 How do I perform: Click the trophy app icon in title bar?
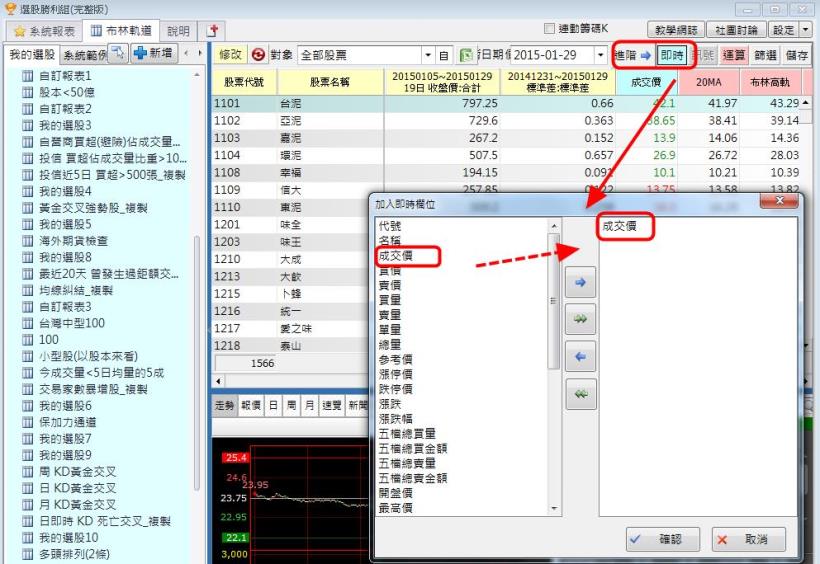pyautogui.click(x=10, y=8)
